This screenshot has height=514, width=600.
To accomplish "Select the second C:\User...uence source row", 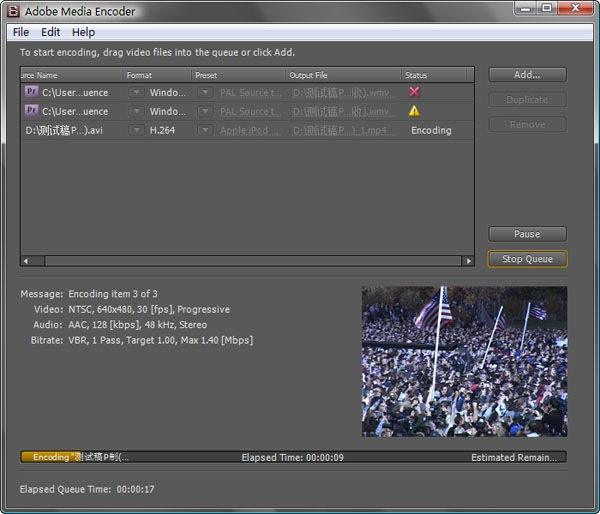I will coord(75,112).
